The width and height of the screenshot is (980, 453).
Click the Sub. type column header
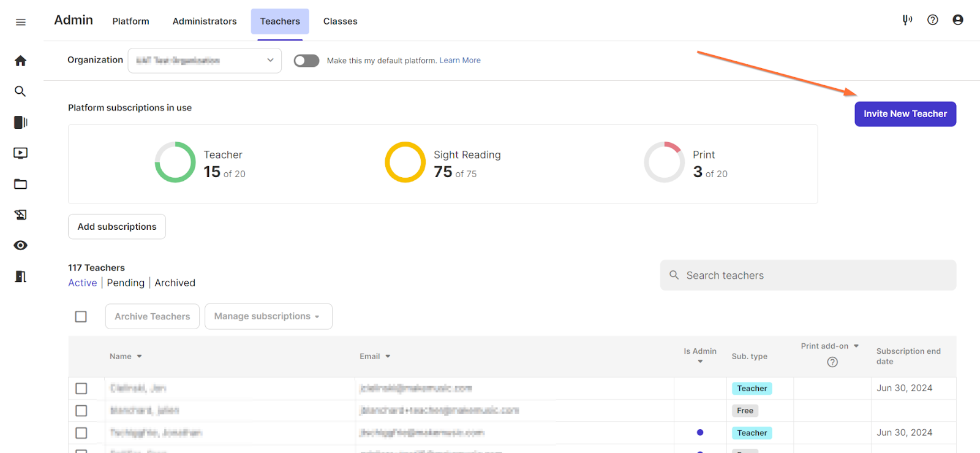click(749, 356)
